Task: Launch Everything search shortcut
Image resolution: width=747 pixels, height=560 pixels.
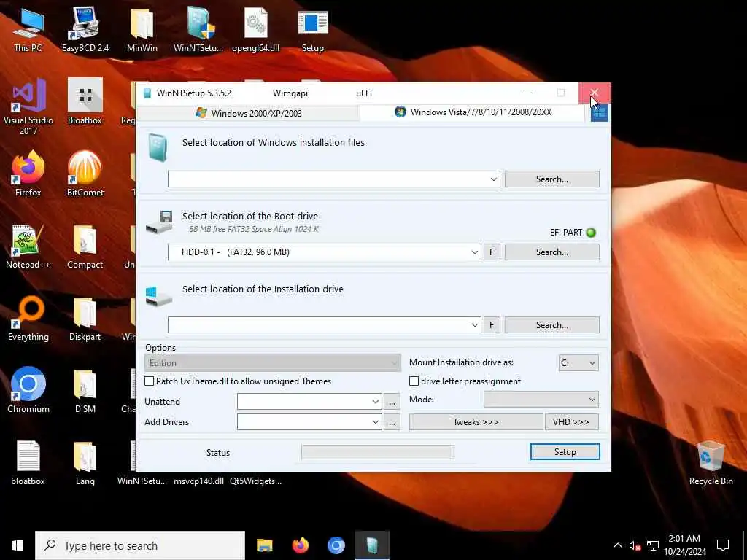Action: coord(28,319)
